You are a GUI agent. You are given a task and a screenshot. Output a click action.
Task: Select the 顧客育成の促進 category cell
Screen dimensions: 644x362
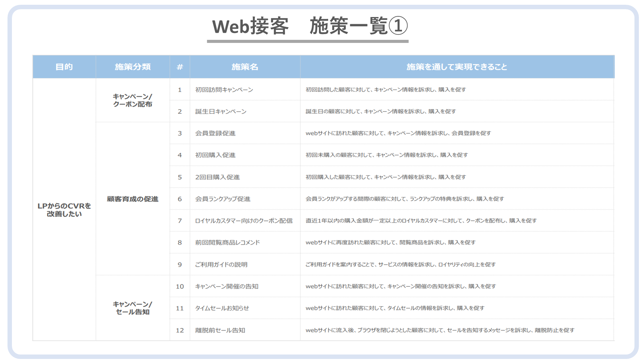[x=133, y=199]
